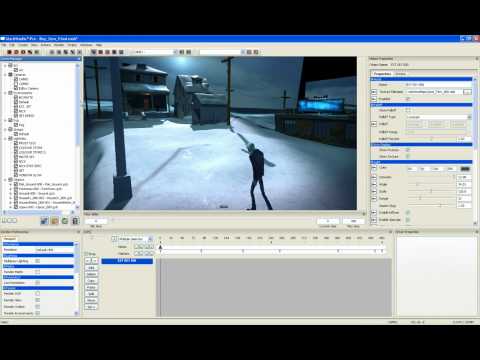Click the Copy button in timeline panel
Image resolution: width=480 pixels, height=360 pixels.
click(91, 281)
